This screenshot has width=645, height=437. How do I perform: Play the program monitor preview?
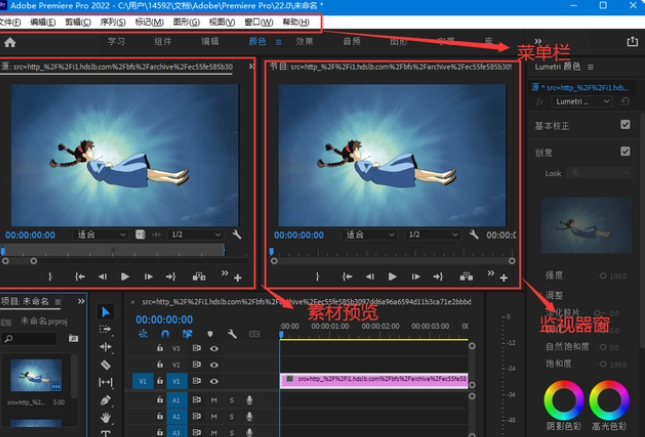click(392, 276)
